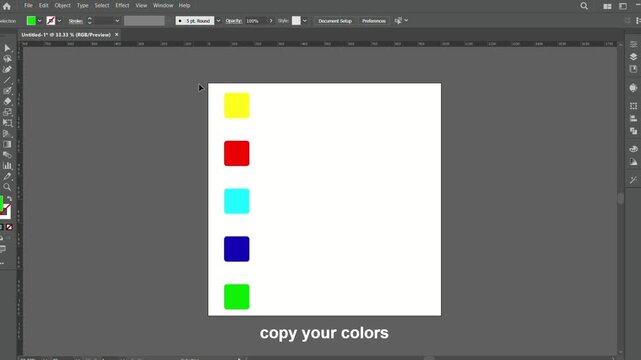Select the Line Segment tool
The height and width of the screenshot is (360, 641).
point(7,80)
